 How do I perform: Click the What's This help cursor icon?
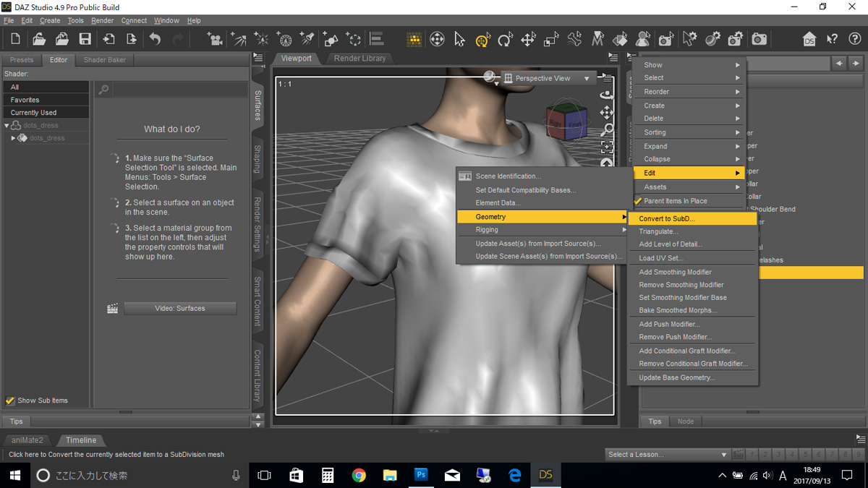(833, 39)
